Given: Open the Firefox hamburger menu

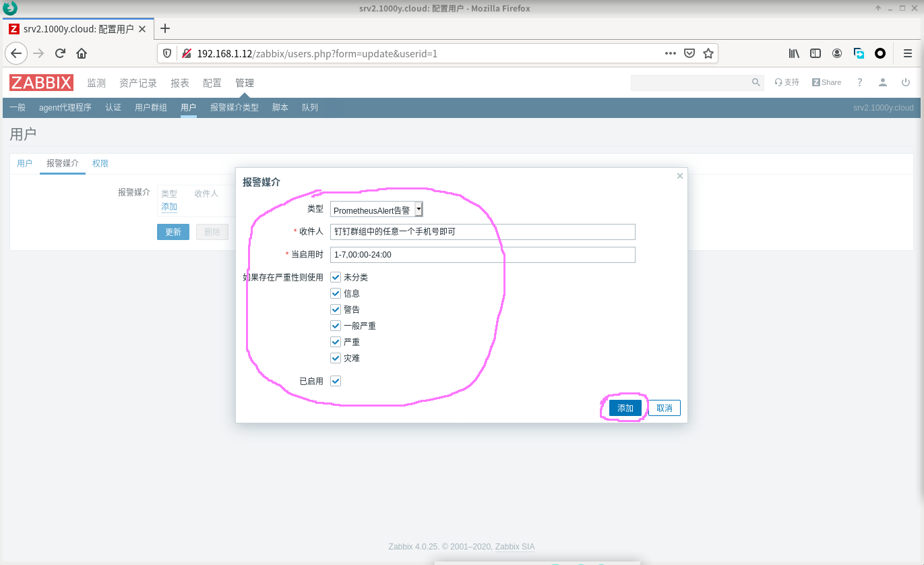Looking at the screenshot, I should pyautogui.click(x=907, y=53).
